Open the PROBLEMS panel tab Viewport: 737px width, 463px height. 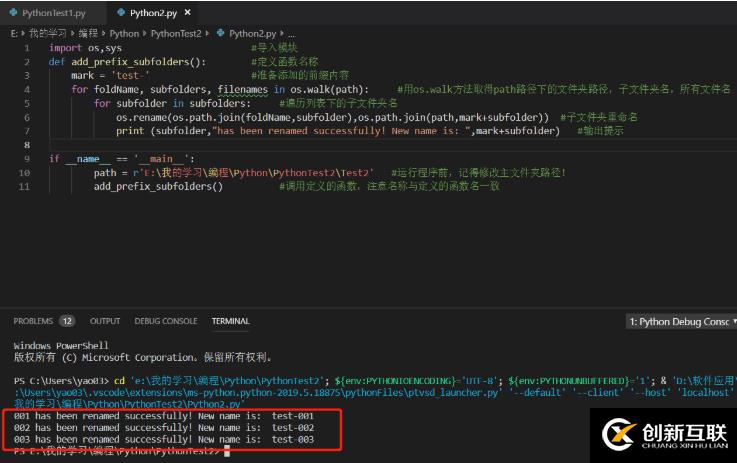coord(33,321)
